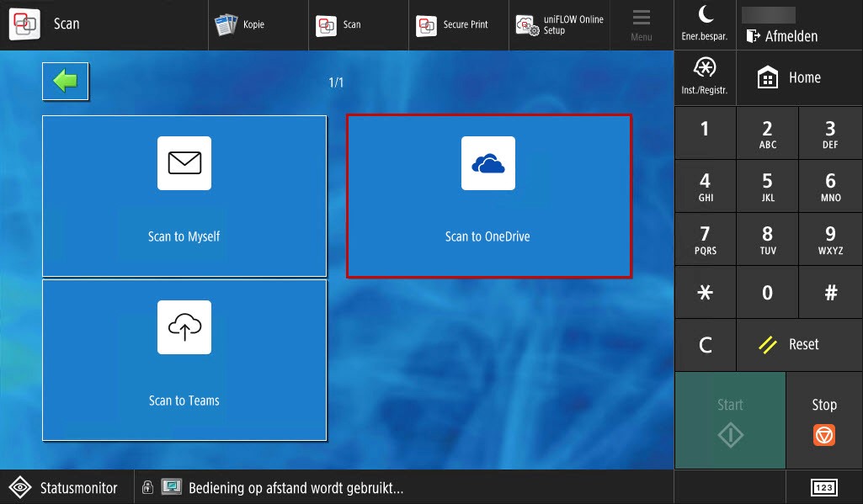Open the Menu panel
This screenshot has height=504, width=863.
(642, 24)
